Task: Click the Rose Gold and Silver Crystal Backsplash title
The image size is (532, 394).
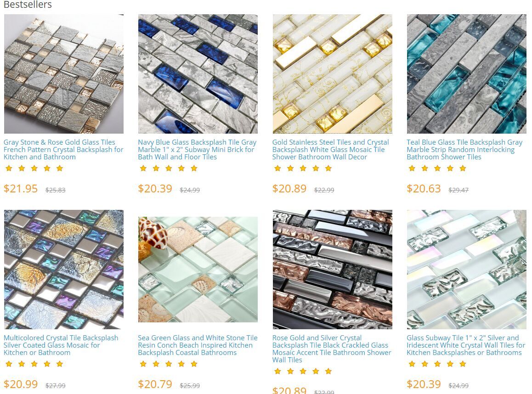Action: pyautogui.click(x=332, y=349)
